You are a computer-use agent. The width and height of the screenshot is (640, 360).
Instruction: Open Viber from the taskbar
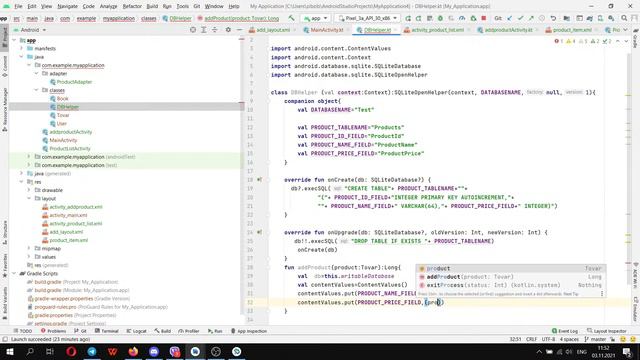click(175, 351)
